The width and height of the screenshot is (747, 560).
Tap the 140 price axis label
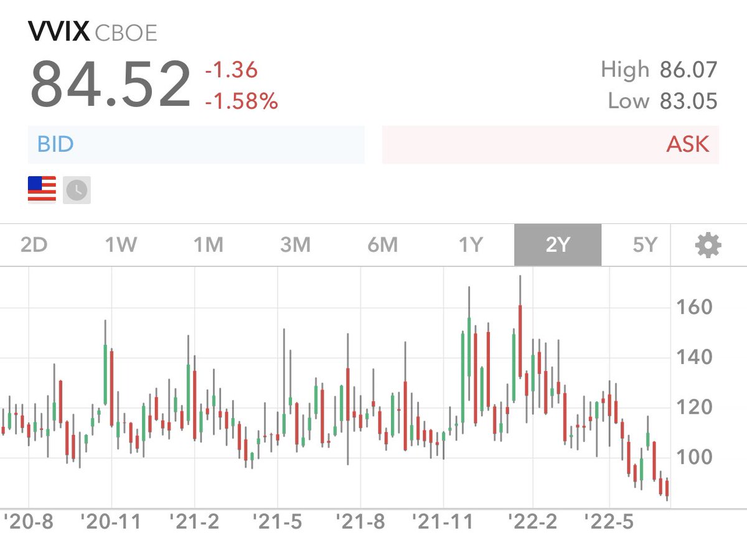(695, 357)
